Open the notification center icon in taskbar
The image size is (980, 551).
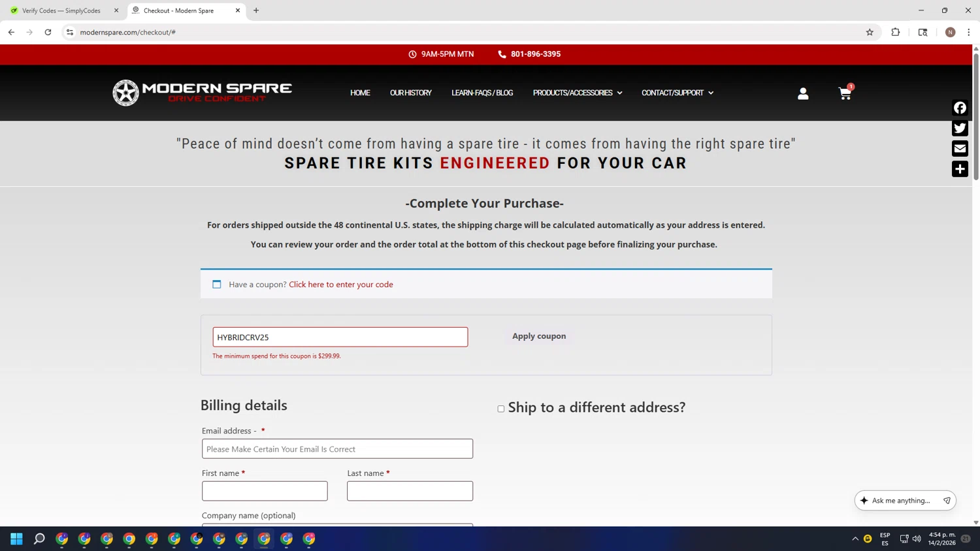click(966, 539)
